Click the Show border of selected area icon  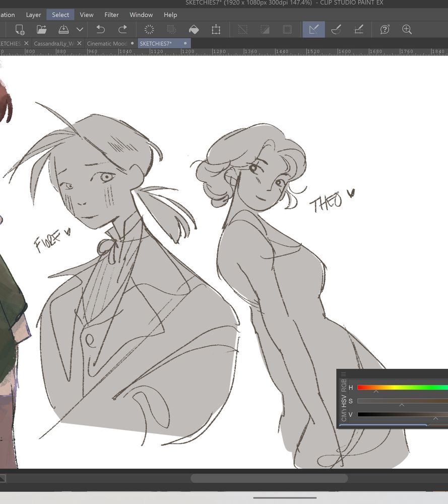(x=287, y=30)
